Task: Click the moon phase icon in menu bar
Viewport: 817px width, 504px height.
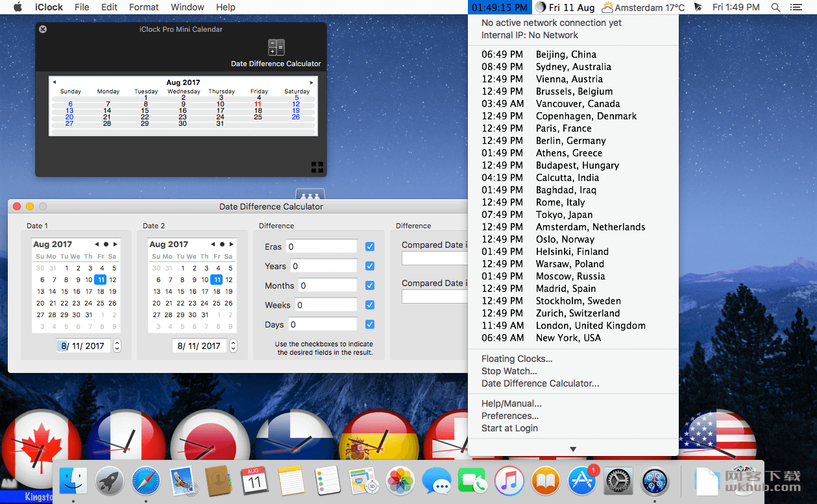Action: click(x=540, y=7)
